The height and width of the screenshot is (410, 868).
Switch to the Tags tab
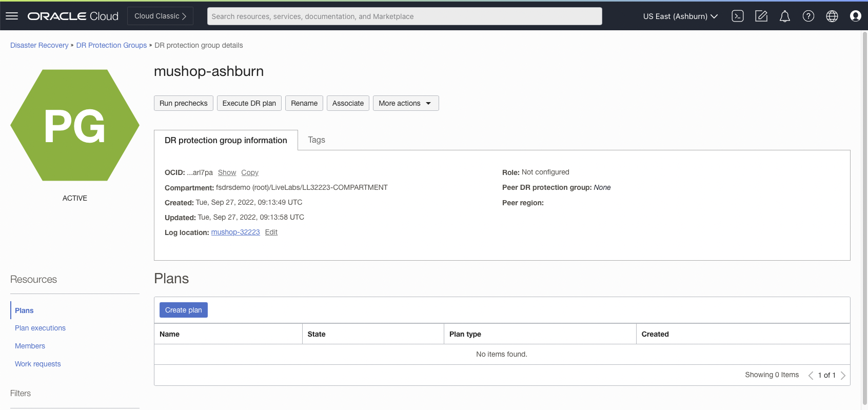[x=316, y=140]
